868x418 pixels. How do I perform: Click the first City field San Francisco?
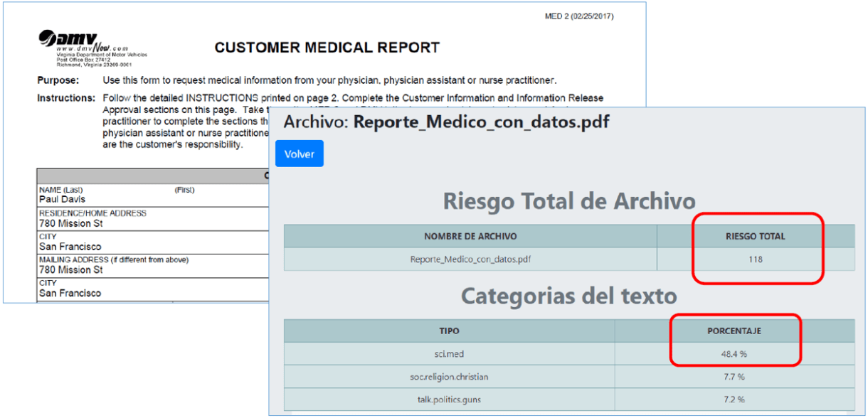(x=70, y=247)
